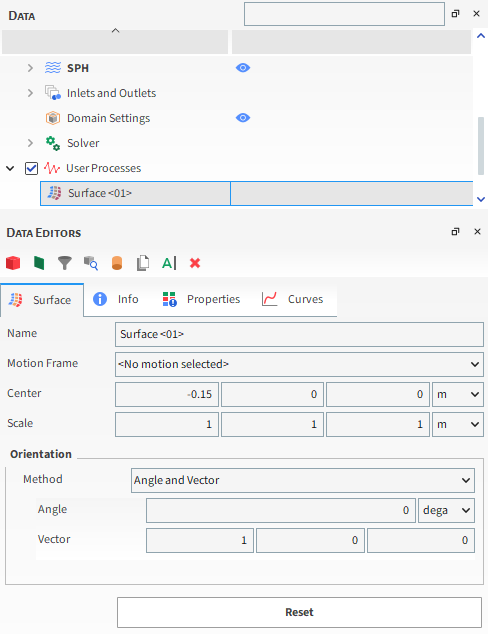The width and height of the screenshot is (488, 634).
Task: Select the Domain Settings tree item
Action: coord(108,118)
